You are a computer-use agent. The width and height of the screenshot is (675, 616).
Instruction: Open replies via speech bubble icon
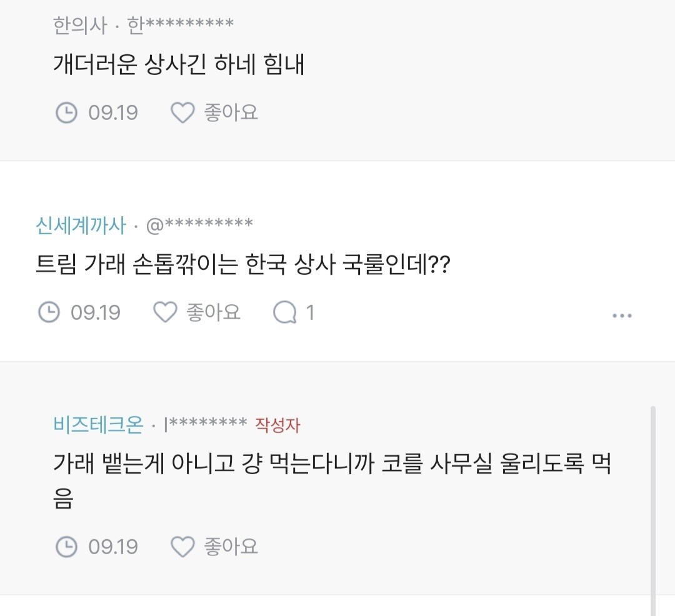[x=284, y=312]
